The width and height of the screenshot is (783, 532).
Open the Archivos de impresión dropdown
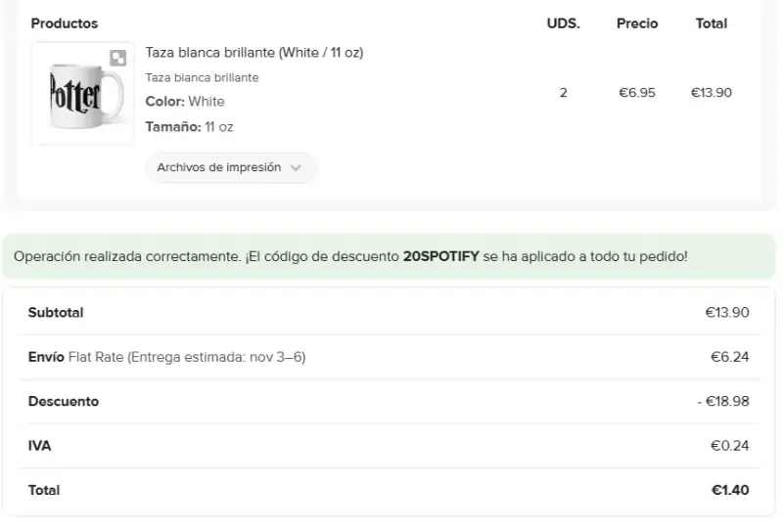point(231,167)
